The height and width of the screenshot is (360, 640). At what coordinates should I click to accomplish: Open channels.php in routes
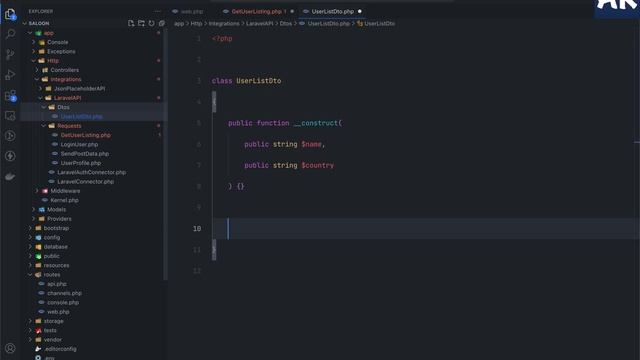(x=64, y=293)
